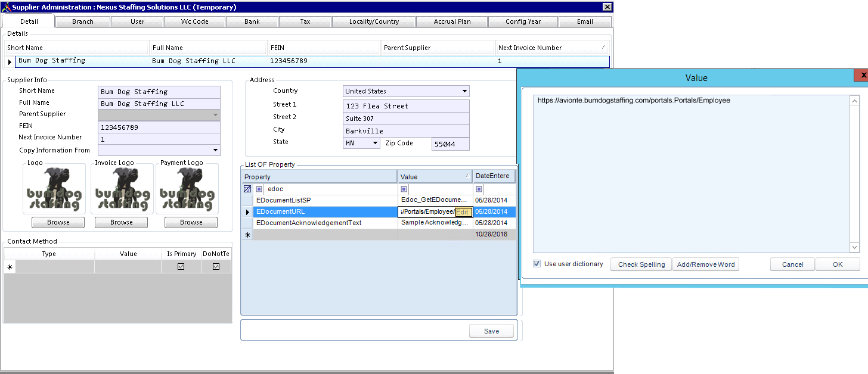
Task: Click the Street 2 input field
Action: [407, 119]
